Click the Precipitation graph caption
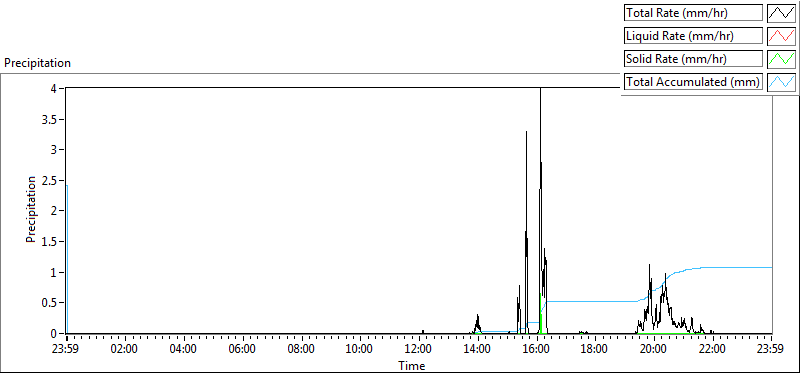This screenshot has width=800, height=373. coord(37,63)
